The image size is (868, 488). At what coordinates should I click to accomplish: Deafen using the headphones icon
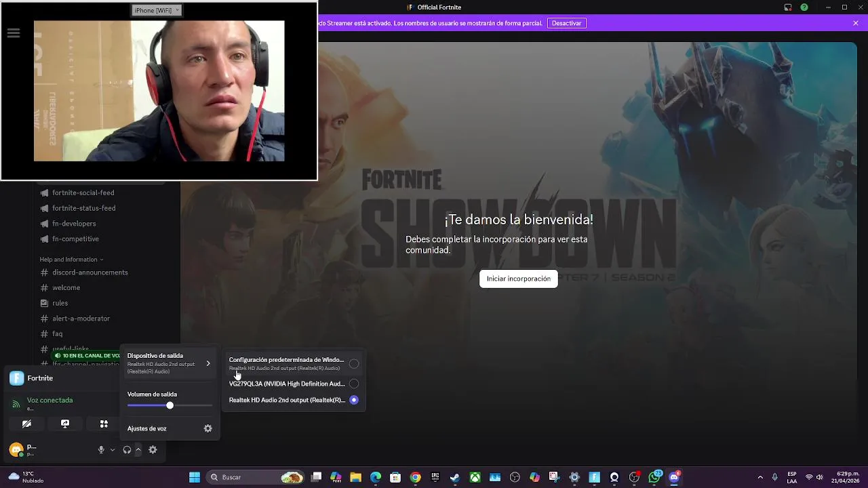(127, 449)
